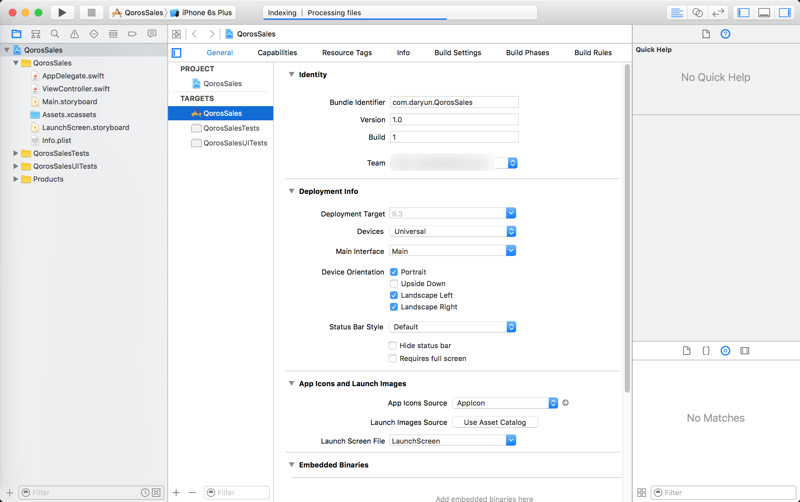Screen dimensions: 800x502
Task: Collapse App Icons and Launch Images section
Action: [291, 384]
